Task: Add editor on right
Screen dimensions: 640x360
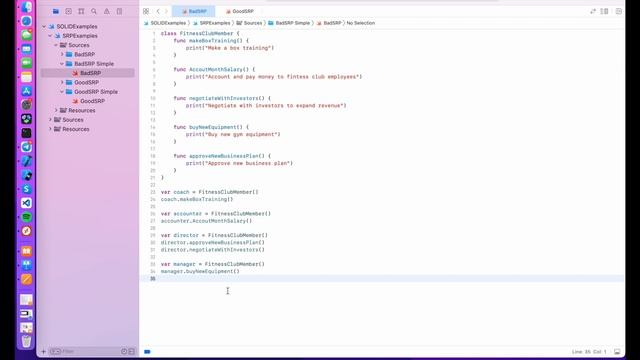Action: tap(619, 11)
